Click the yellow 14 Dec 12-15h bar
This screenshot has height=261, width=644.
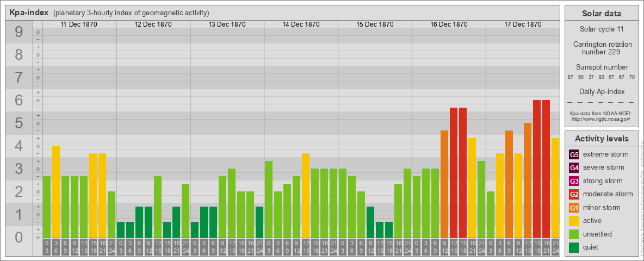click(x=306, y=195)
